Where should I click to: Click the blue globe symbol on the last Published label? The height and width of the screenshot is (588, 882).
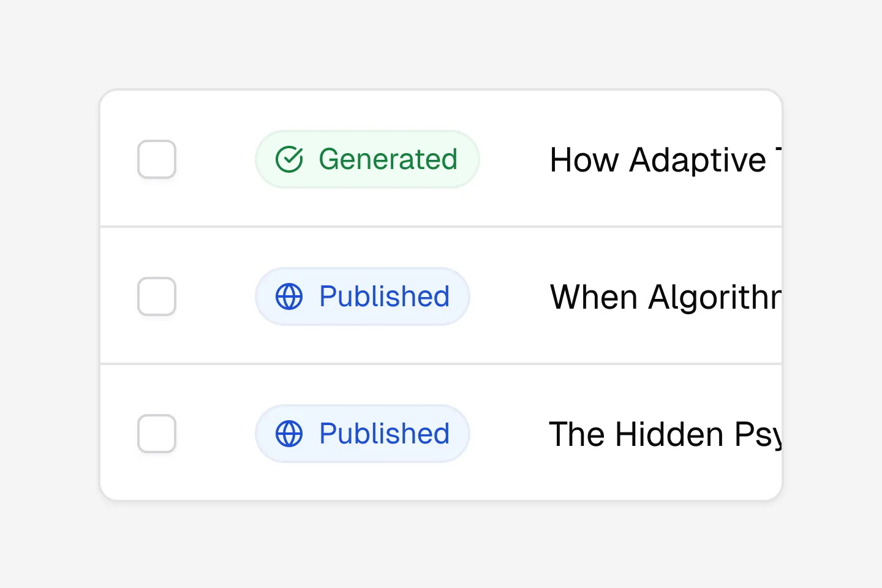[x=288, y=434]
